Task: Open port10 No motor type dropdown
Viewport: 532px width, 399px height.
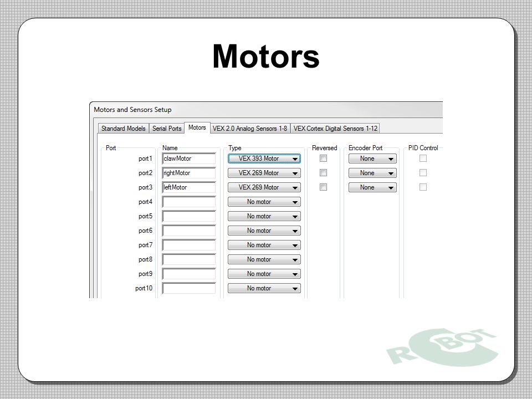Action: coord(264,288)
